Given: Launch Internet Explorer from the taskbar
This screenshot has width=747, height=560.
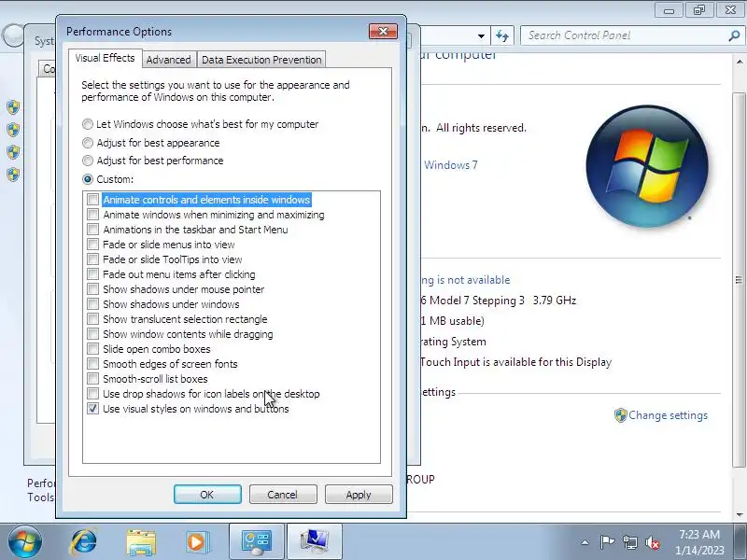Looking at the screenshot, I should (84, 542).
